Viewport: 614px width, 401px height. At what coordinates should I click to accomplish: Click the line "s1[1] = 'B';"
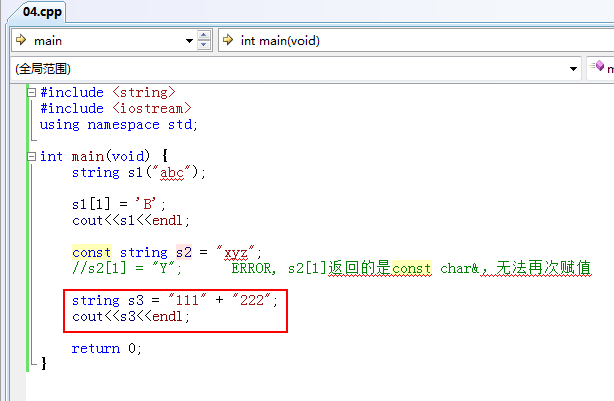(x=119, y=204)
